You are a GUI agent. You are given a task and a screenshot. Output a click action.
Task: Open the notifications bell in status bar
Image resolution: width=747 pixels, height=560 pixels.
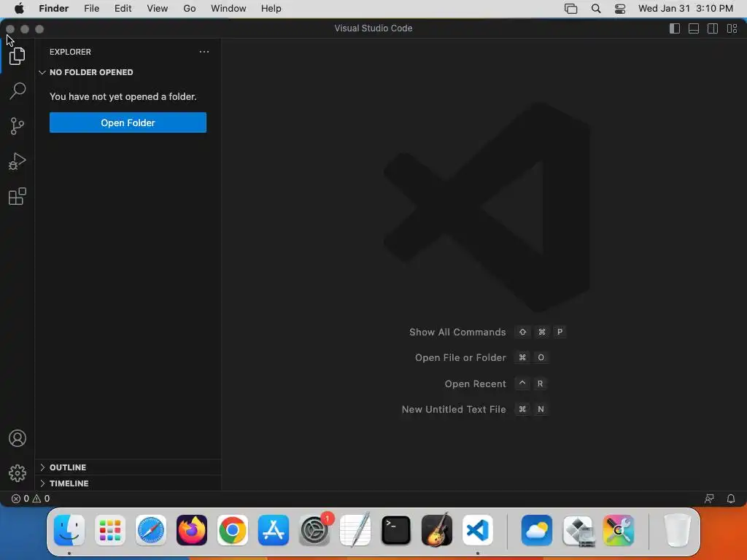731,499
